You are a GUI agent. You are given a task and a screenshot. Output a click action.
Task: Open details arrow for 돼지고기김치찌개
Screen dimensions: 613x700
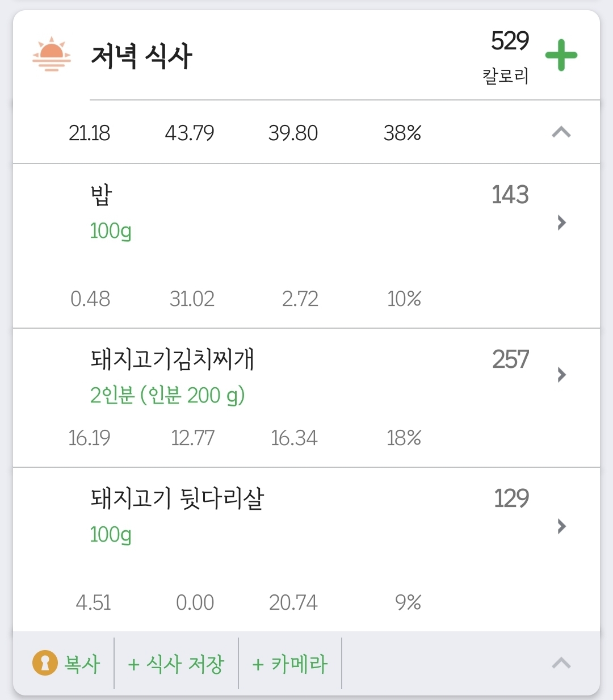pyautogui.click(x=561, y=375)
